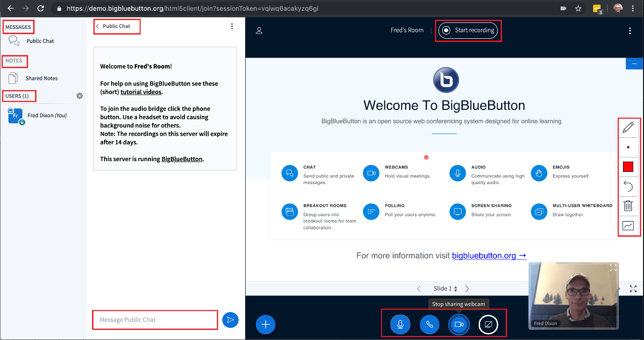Stop sharing webcam button
Screen dimensions: 644x340
[x=459, y=324]
